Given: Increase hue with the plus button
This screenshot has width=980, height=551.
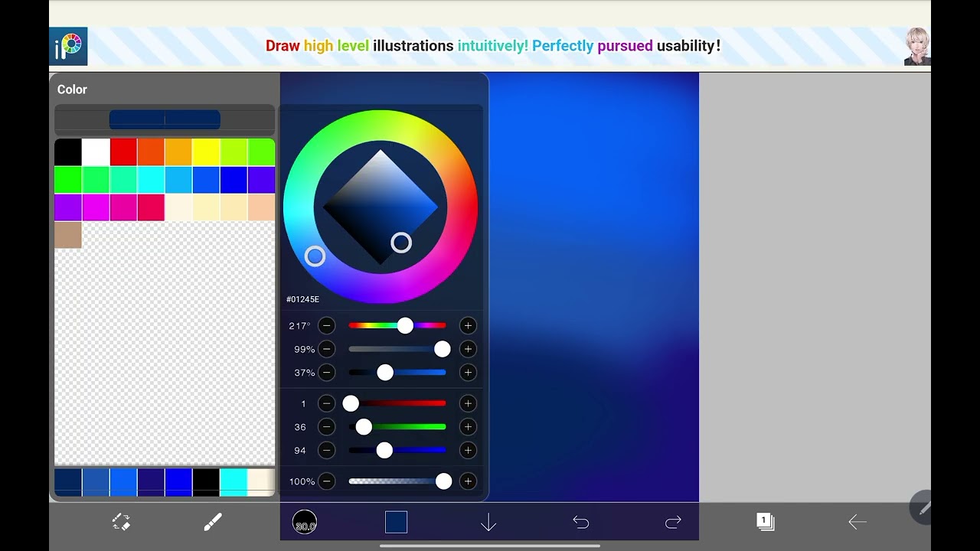Looking at the screenshot, I should 468,326.
